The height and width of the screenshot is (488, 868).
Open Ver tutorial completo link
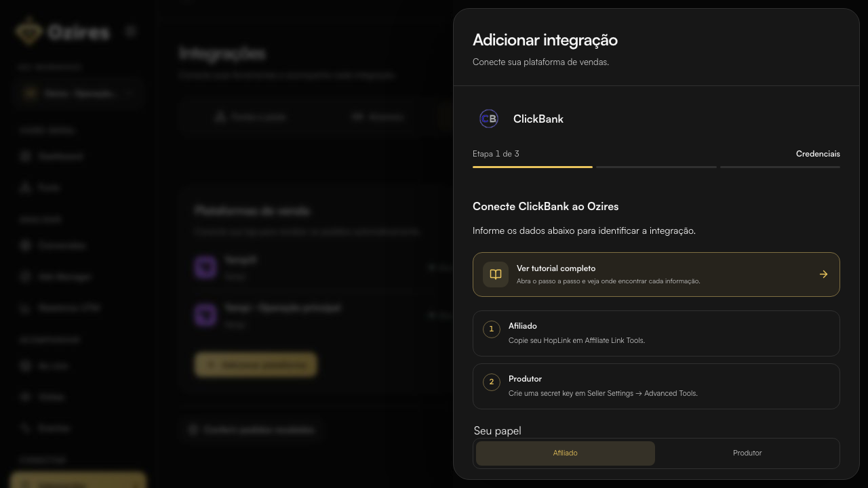click(656, 274)
